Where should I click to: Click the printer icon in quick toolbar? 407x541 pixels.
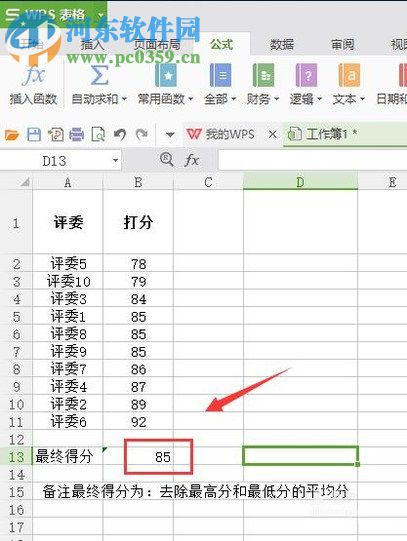click(77, 134)
